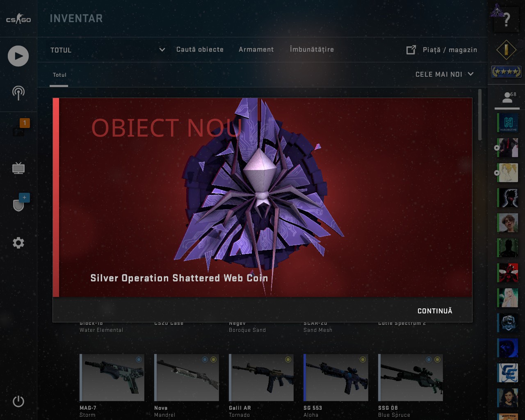Click the power quit icon
Viewport: 525px width, 420px height.
click(18, 401)
